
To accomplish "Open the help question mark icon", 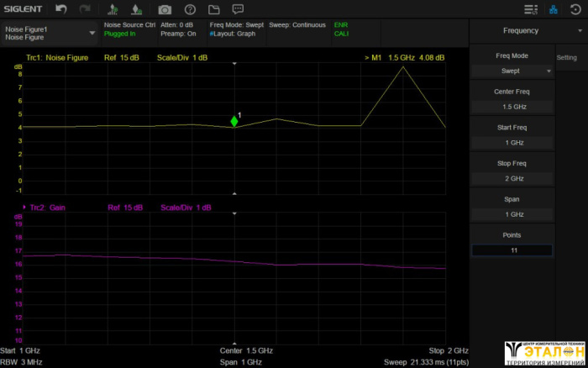I will click(190, 9).
